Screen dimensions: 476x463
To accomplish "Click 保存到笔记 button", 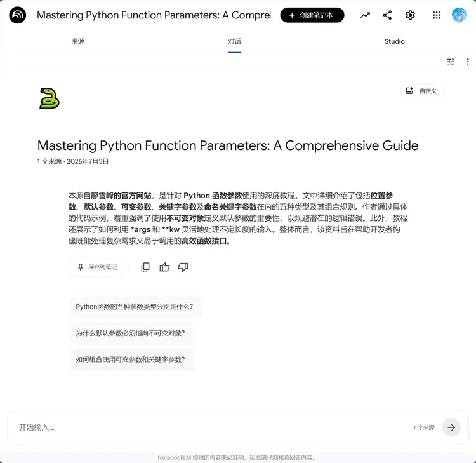I will [x=98, y=267].
